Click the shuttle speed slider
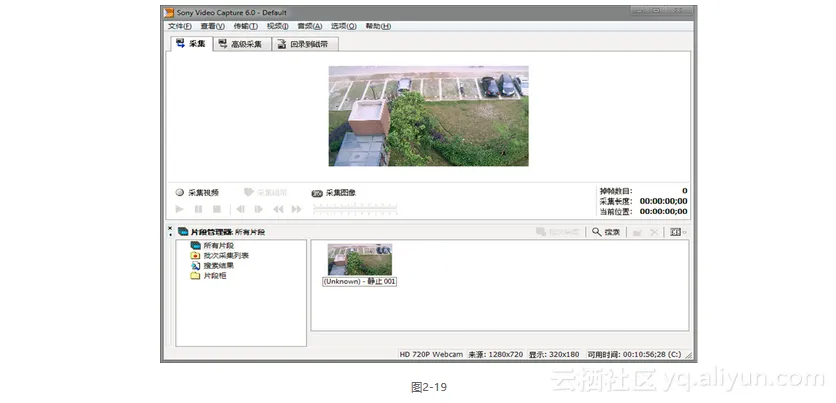 [355, 209]
